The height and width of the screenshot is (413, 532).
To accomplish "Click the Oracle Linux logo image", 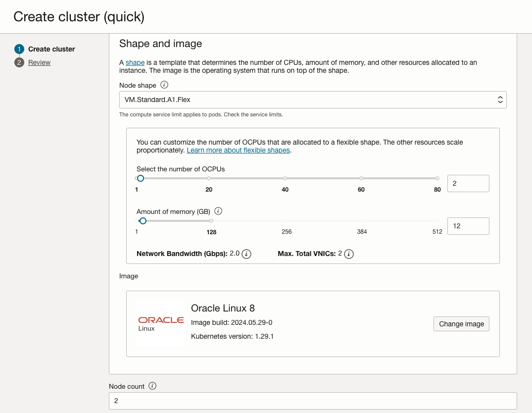I will click(x=161, y=324).
